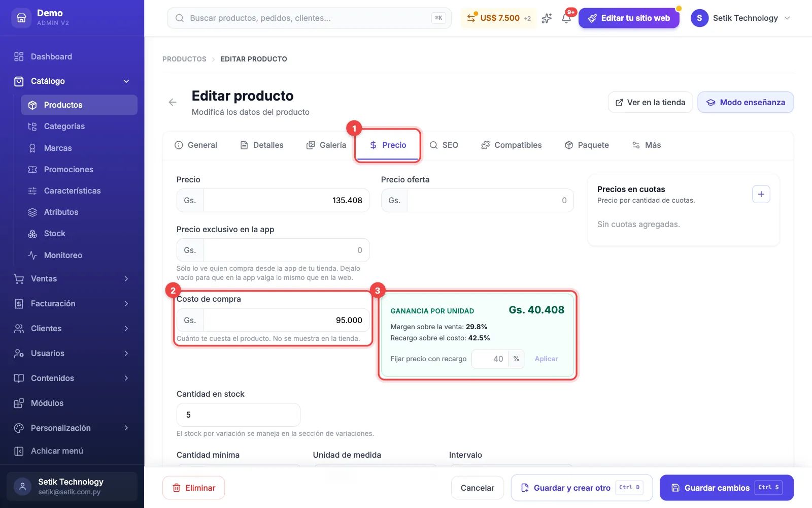Open the Compatibles tab
This screenshot has width=812, height=508.
pos(512,145)
